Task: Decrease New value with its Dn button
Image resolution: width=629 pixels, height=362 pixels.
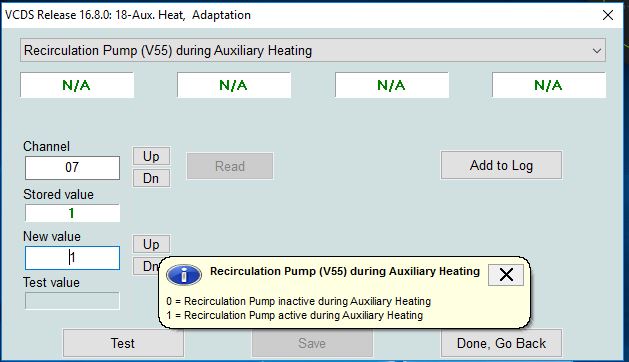Action: tap(146, 266)
